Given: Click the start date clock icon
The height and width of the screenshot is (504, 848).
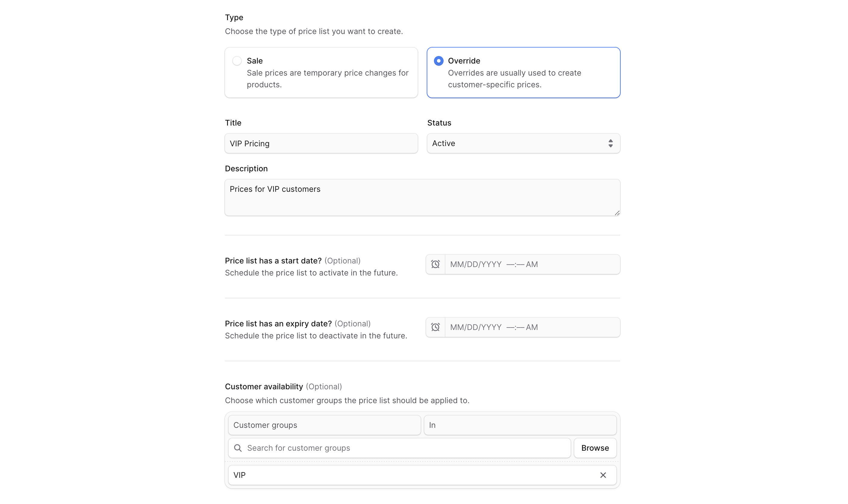Looking at the screenshot, I should pos(435,264).
